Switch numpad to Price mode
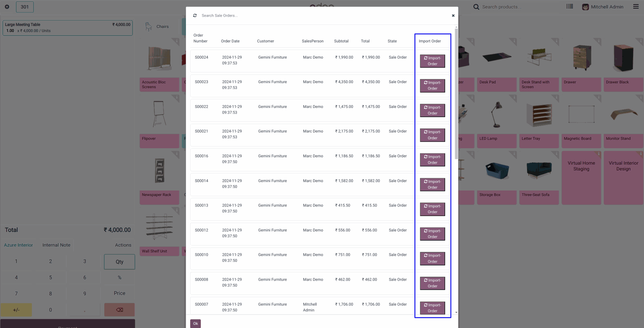Viewport: 644px width, 328px height. pyautogui.click(x=119, y=293)
